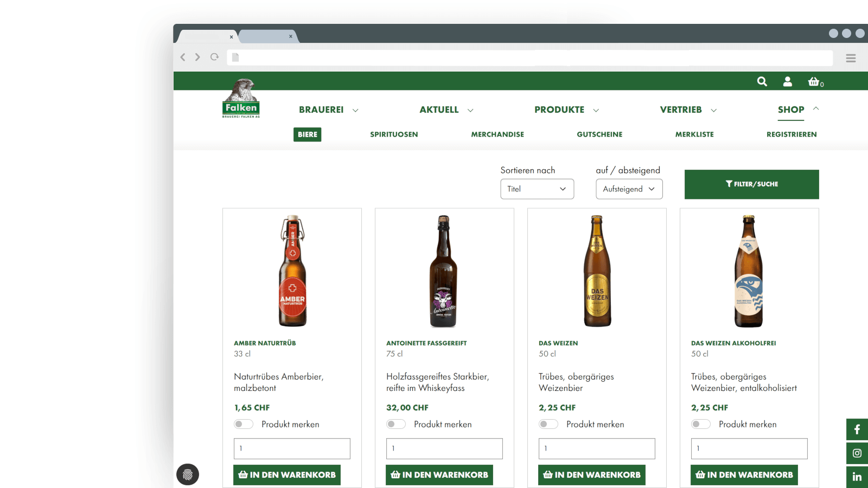Click the browser address bar

(529, 57)
